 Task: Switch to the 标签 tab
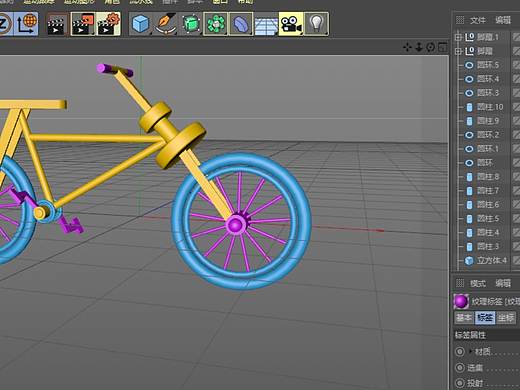click(x=485, y=318)
